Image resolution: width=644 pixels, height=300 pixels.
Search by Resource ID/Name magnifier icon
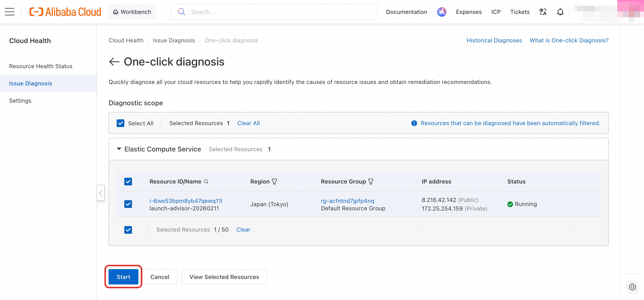pyautogui.click(x=206, y=181)
